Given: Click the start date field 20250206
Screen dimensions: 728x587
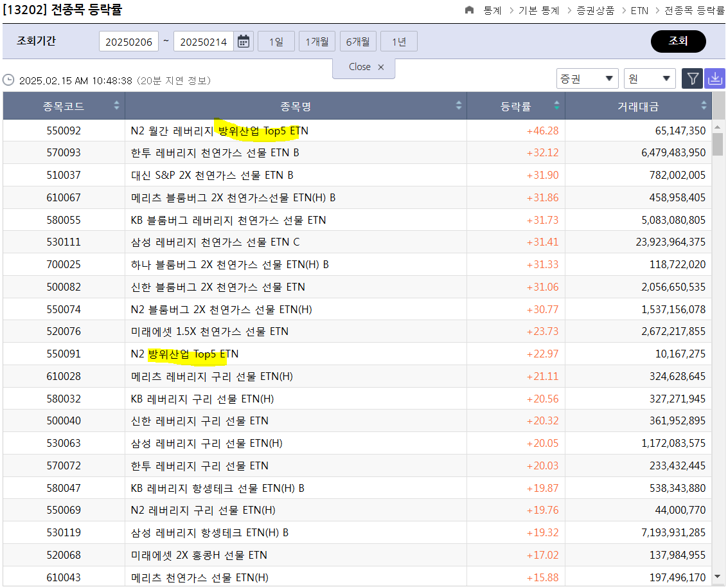Looking at the screenshot, I should point(129,42).
